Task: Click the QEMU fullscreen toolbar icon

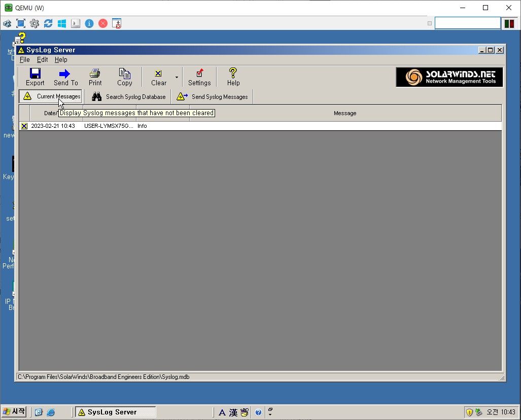Action: [21, 23]
